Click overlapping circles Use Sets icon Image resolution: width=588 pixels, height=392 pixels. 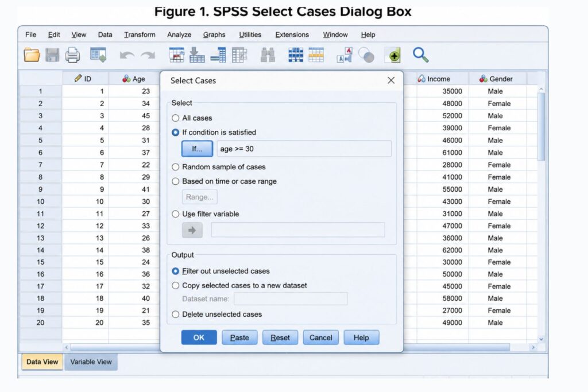coord(366,55)
